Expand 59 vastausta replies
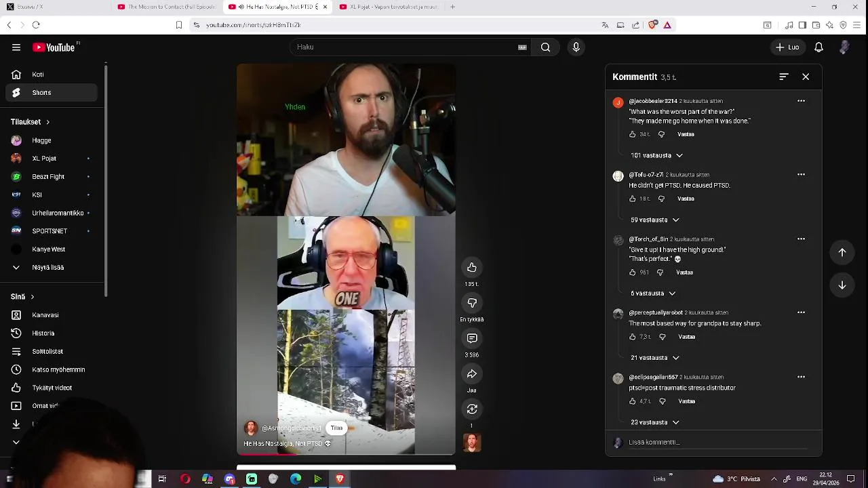This screenshot has width=868, height=488. point(654,220)
